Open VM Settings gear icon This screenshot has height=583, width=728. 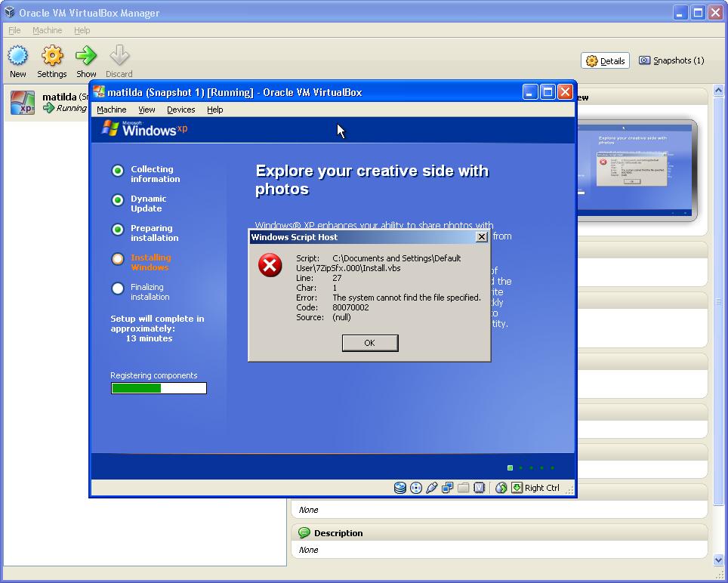point(52,56)
